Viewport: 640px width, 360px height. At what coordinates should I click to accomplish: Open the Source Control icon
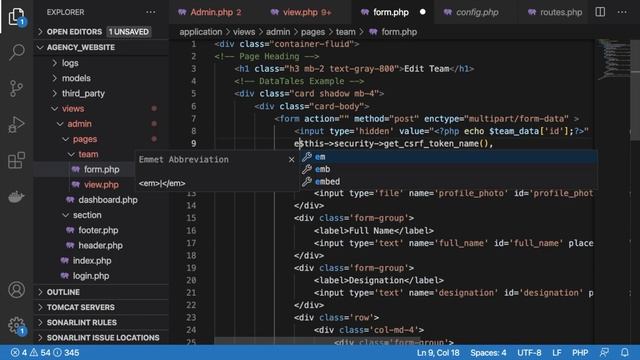pos(16,88)
